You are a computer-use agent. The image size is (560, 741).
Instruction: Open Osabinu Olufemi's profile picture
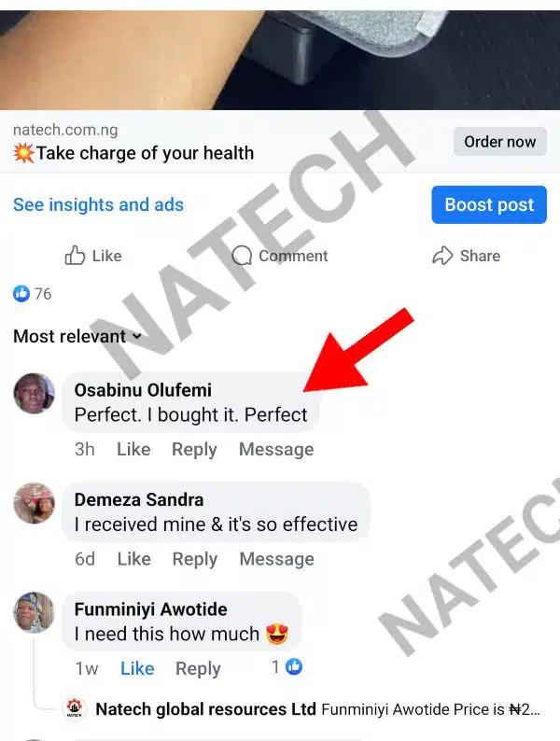(x=34, y=393)
